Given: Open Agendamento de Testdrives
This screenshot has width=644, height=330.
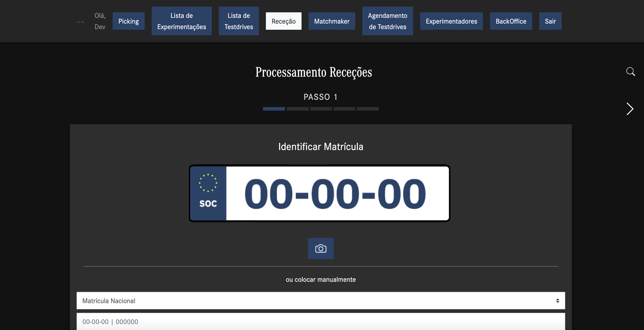Looking at the screenshot, I should pyautogui.click(x=388, y=21).
